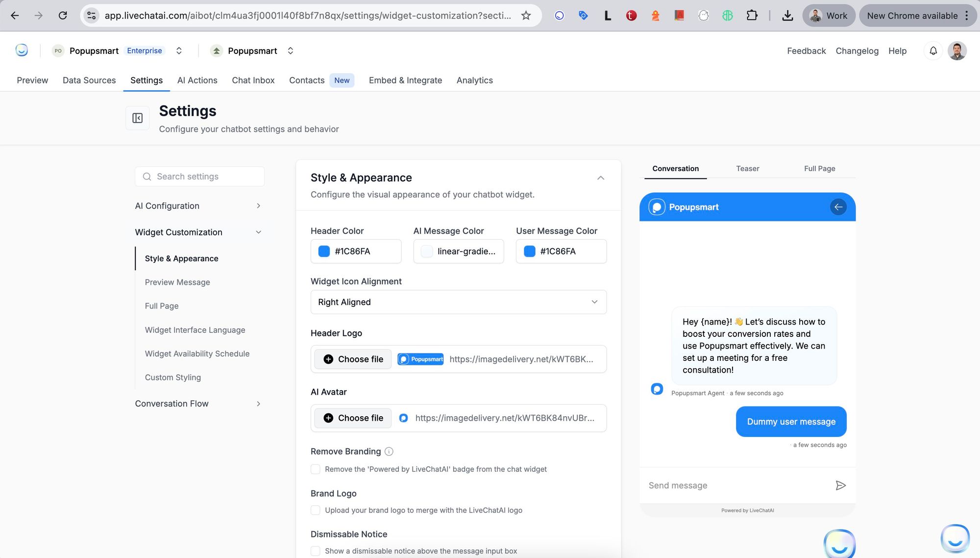Go to Embed & Integrate tab
Image resolution: width=980 pixels, height=558 pixels.
pos(405,80)
